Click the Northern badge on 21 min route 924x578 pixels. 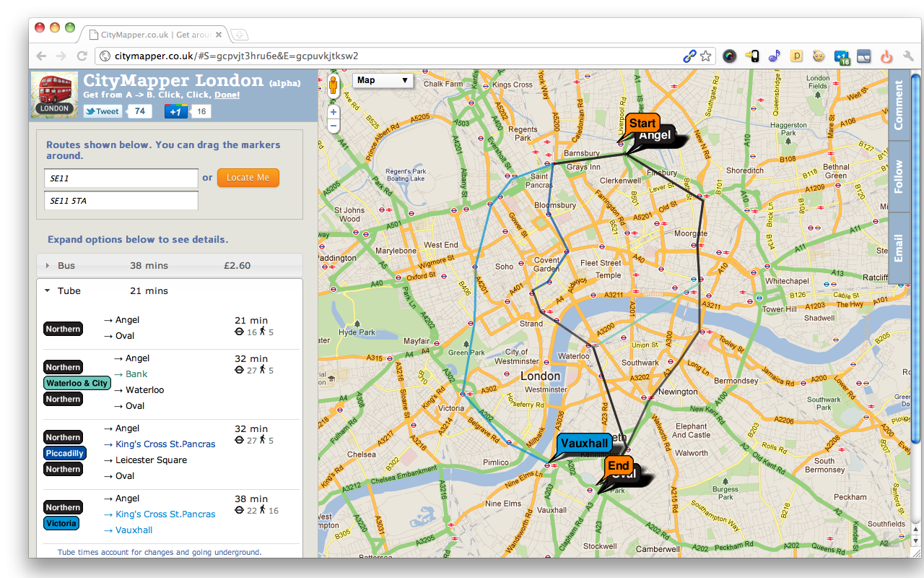tap(64, 329)
